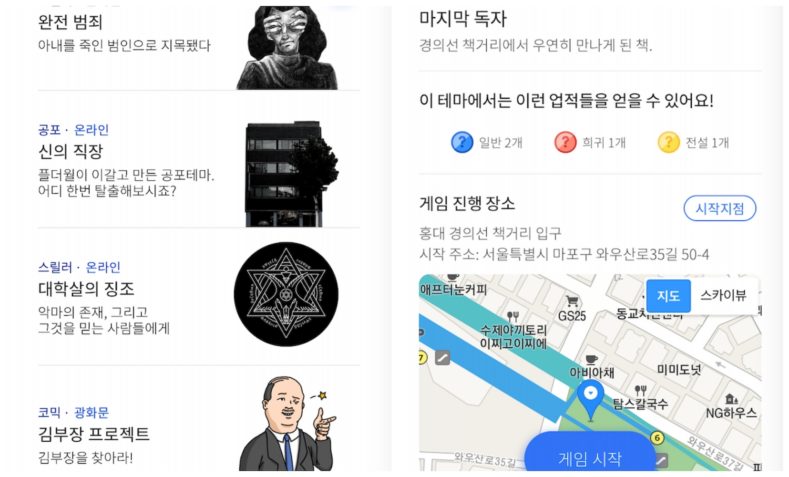This screenshot has width=789, height=477.
Task: Click the yellow legendary achievement badge icon
Action: [668, 142]
